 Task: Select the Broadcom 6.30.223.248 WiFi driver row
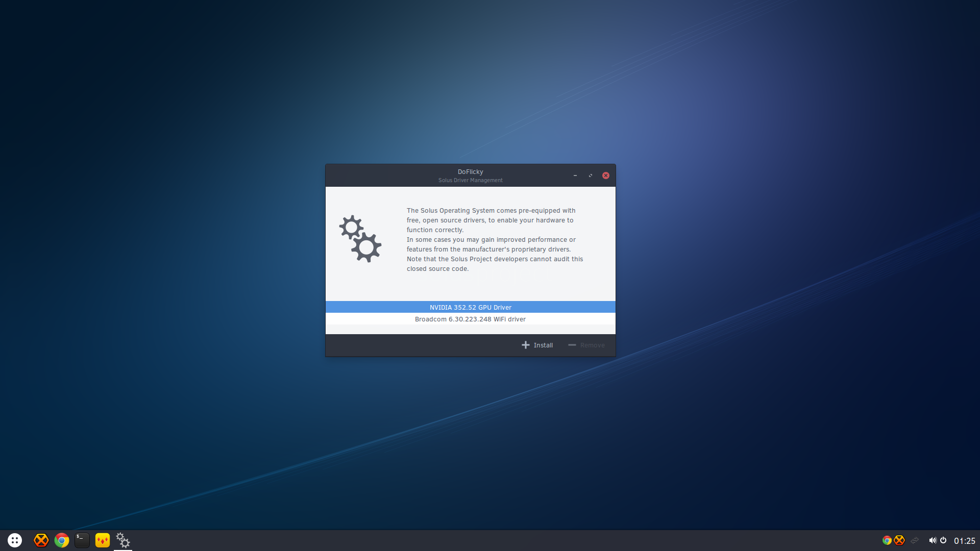click(470, 319)
